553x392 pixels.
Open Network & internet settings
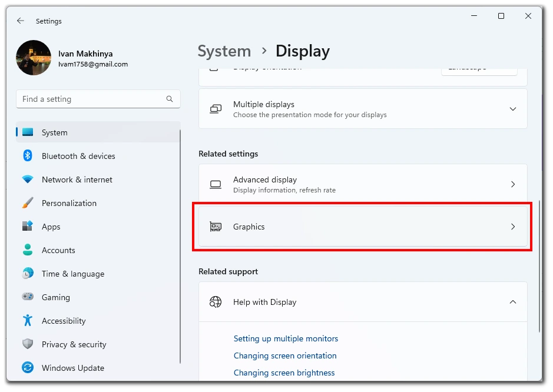[98, 180]
